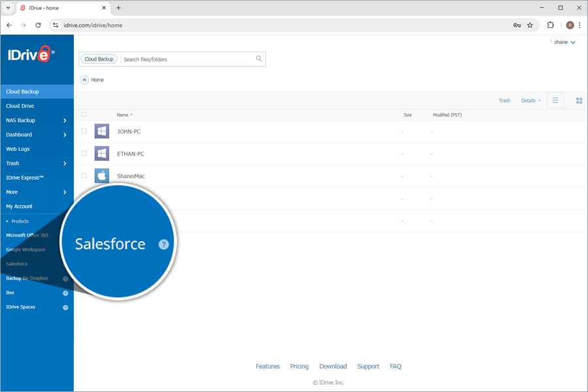The image size is (588, 392).
Task: Click the Search files/folders field
Action: (186, 59)
